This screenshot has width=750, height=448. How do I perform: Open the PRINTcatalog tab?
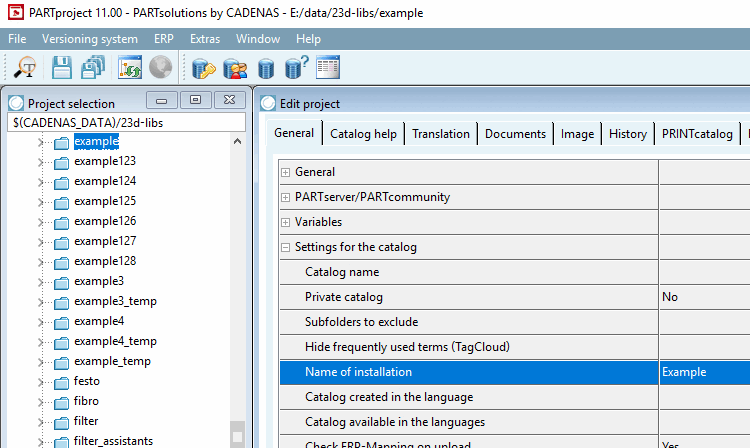pyautogui.click(x=697, y=134)
